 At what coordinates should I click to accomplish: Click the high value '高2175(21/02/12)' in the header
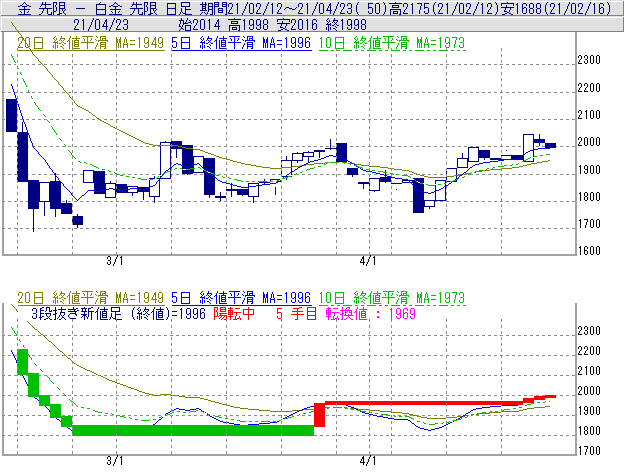(x=444, y=8)
